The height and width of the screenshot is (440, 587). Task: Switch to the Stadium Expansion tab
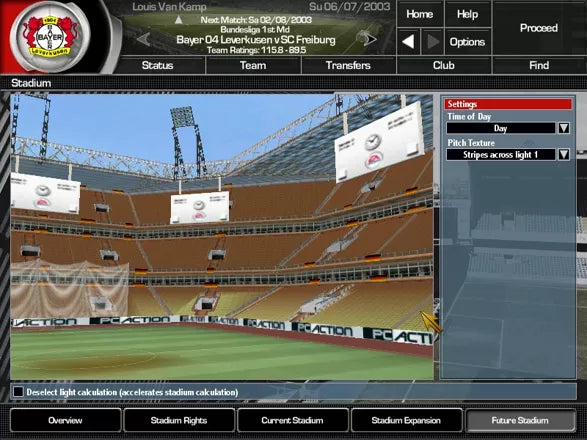coord(406,420)
